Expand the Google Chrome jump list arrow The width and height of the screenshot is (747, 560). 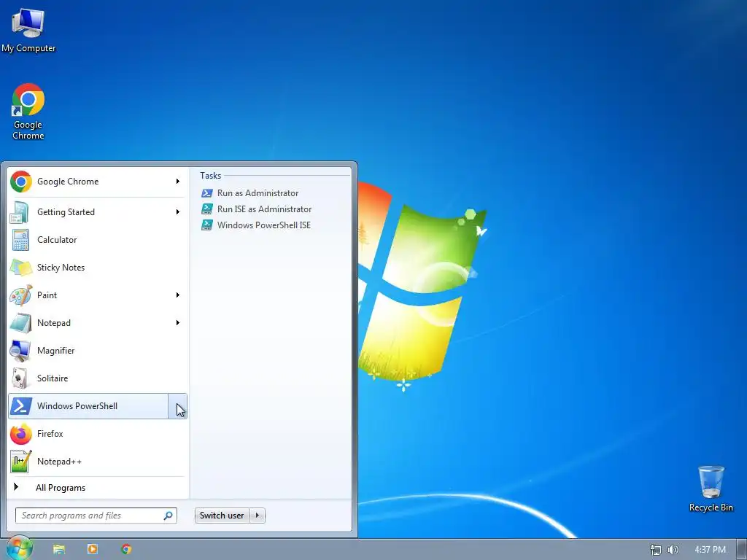pos(178,182)
